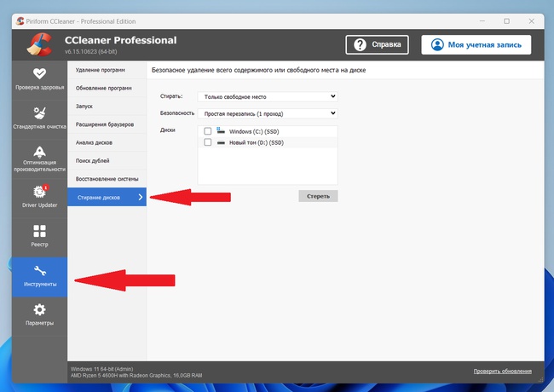The height and width of the screenshot is (392, 554).
Task: Open Удаление программ section
Action: [x=107, y=70]
